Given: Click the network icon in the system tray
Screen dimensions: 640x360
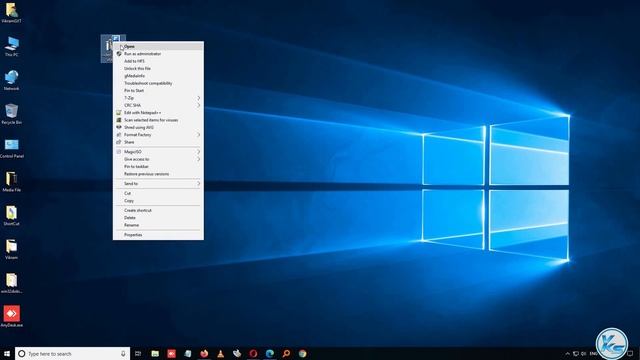Looking at the screenshot, I should (576, 353).
